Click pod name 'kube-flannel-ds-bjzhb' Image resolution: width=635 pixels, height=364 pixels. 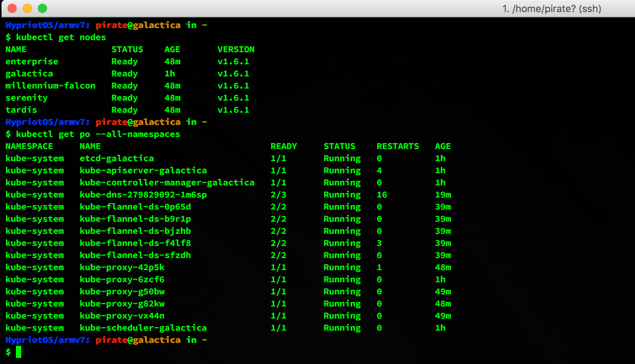coord(135,231)
